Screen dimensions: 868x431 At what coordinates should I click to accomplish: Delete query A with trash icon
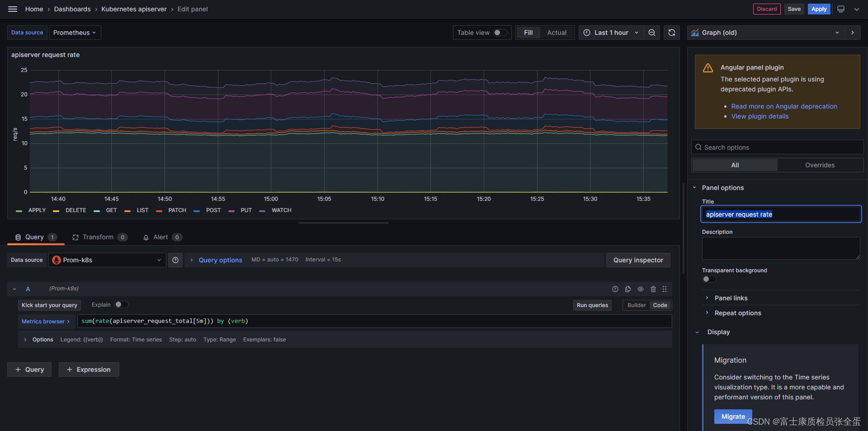click(x=653, y=289)
